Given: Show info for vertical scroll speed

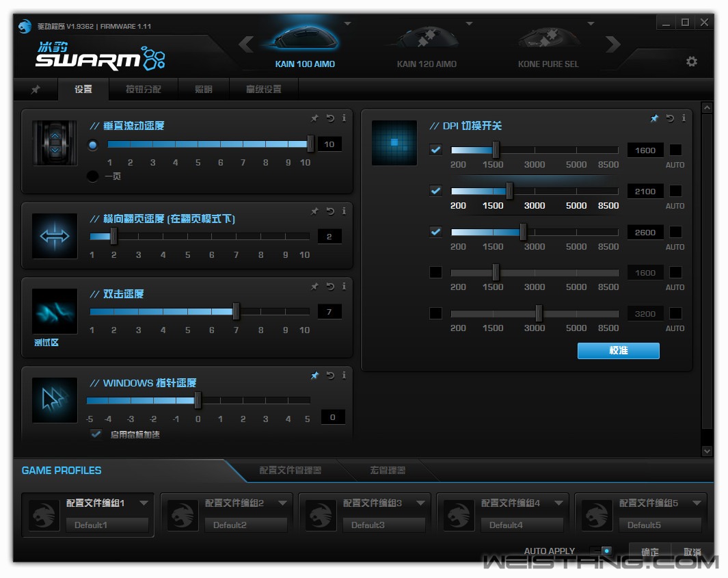Looking at the screenshot, I should click(x=344, y=118).
